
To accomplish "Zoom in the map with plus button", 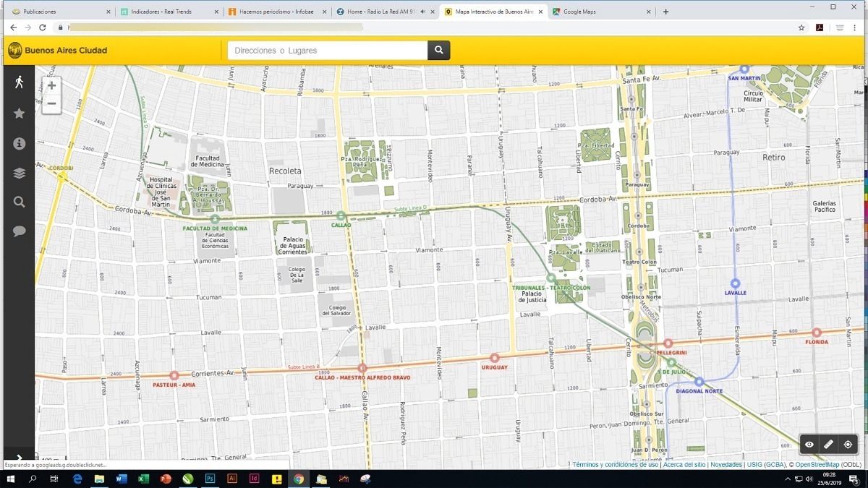I will click(x=51, y=85).
